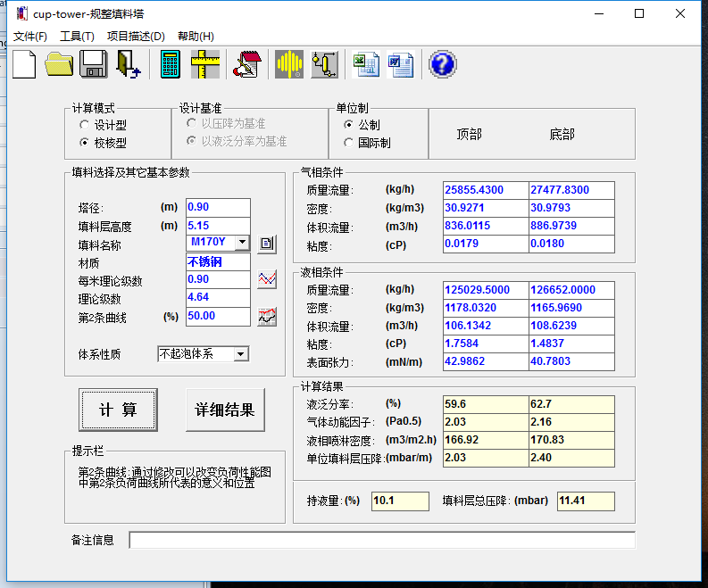Click spray density result 166.92
Viewport: 708px width, 588px height.
pyautogui.click(x=486, y=440)
